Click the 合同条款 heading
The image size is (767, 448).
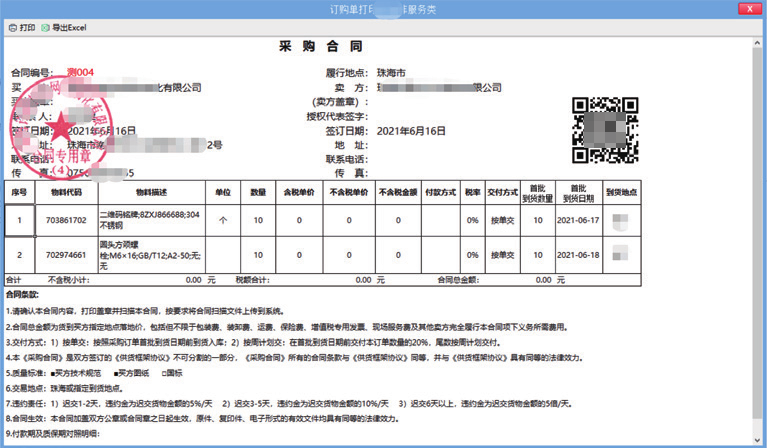(22, 294)
